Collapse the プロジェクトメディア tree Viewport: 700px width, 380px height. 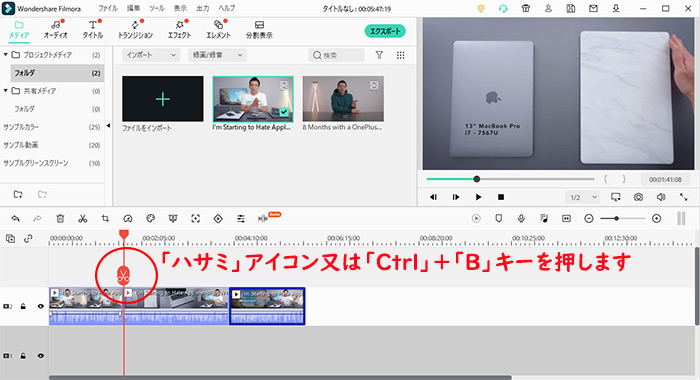click(x=6, y=54)
